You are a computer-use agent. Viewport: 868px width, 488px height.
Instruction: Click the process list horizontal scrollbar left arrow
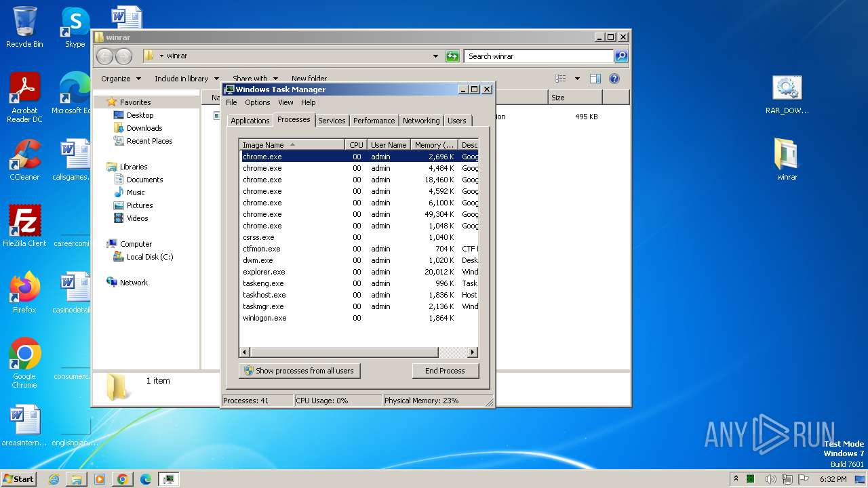[x=245, y=352]
